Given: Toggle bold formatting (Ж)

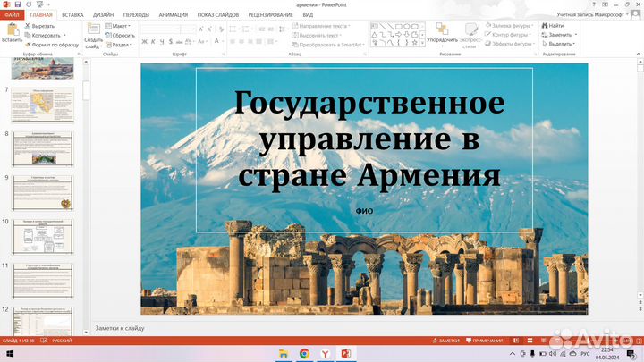Looking at the screenshot, I should tap(144, 41).
